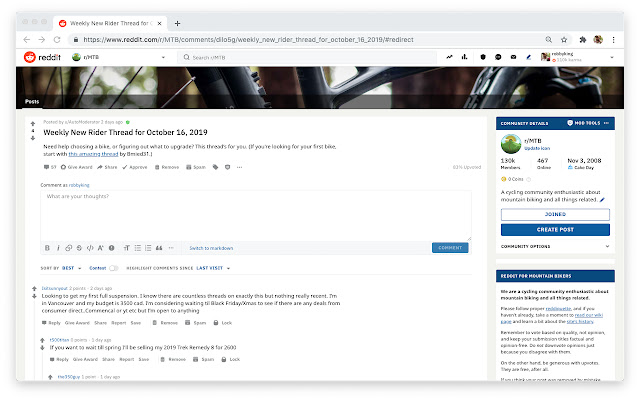Select the Posts tab under the banner
The image size is (640, 400).
[x=32, y=101]
